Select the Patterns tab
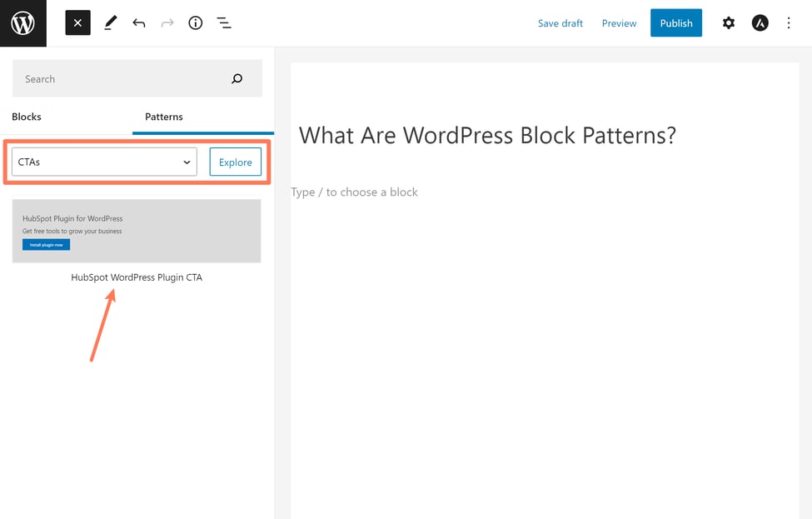 click(164, 117)
